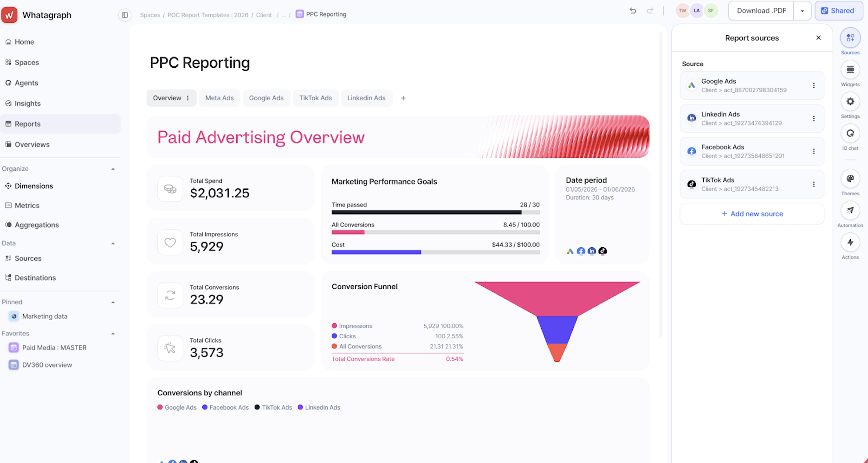
Task: Open the Widgets panel icon
Action: pos(850,70)
